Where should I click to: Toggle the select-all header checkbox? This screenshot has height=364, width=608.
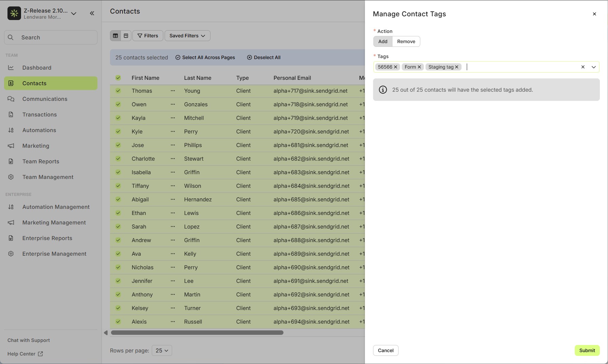118,78
